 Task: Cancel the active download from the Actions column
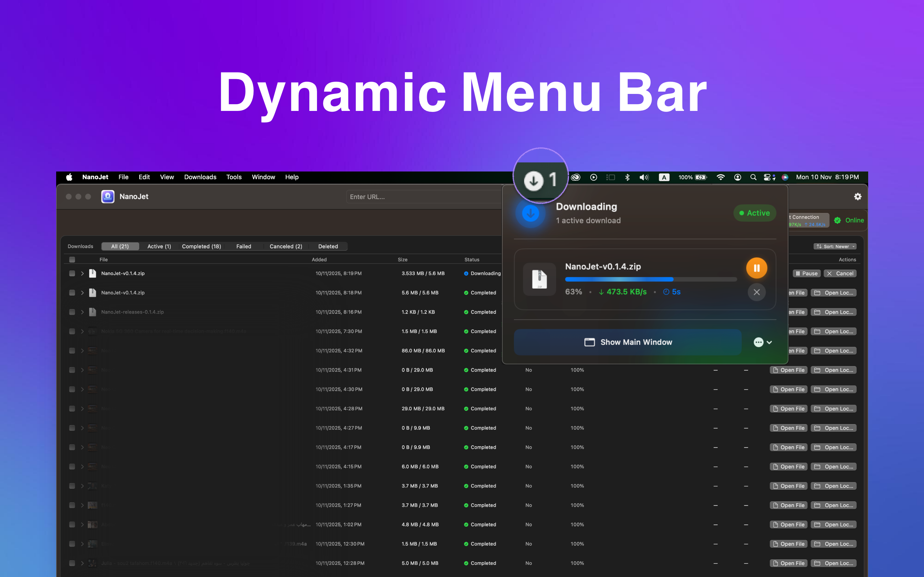(840, 273)
